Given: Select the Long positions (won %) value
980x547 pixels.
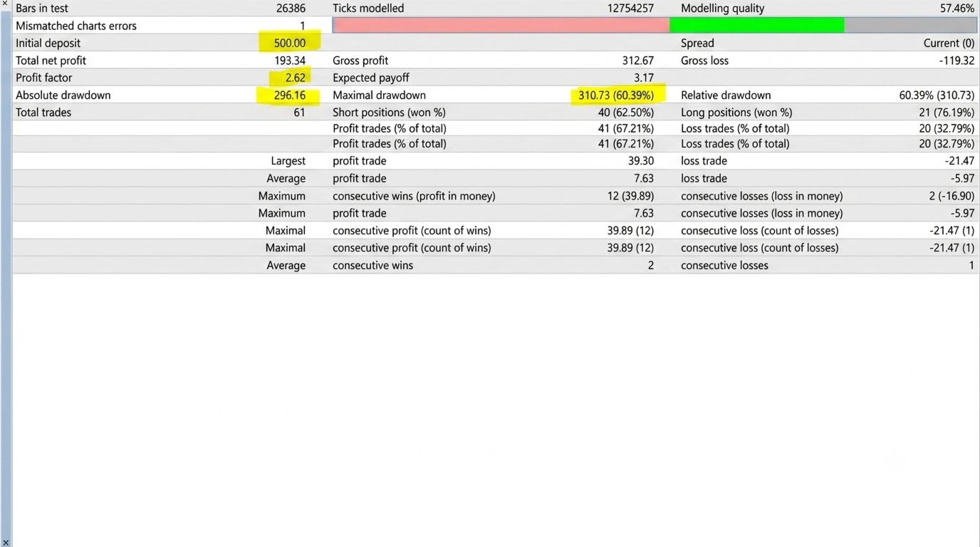Looking at the screenshot, I should (x=947, y=113).
